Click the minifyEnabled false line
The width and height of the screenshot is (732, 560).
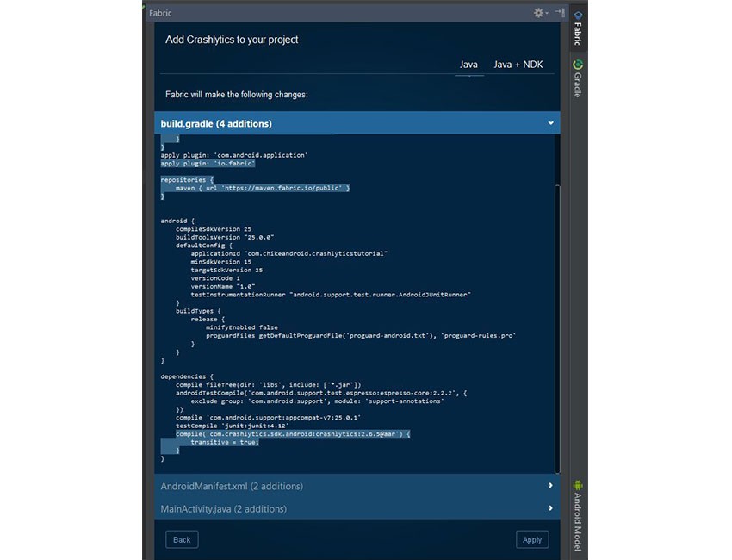242,327
